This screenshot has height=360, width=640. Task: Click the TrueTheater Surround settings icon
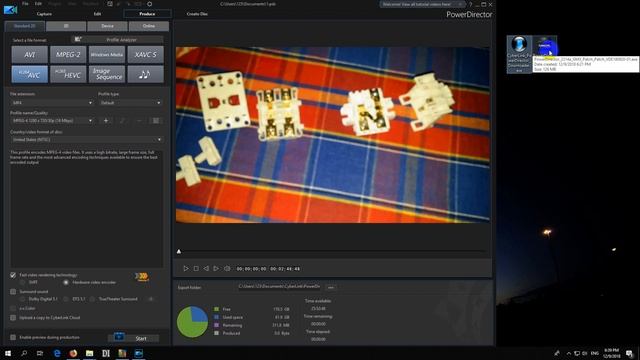151,299
